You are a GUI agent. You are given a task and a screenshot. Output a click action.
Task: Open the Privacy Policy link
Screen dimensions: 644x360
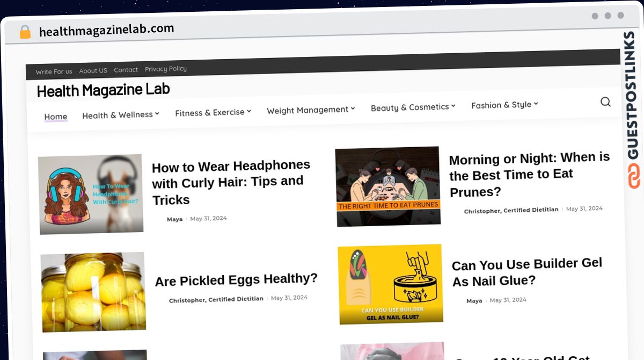point(166,69)
